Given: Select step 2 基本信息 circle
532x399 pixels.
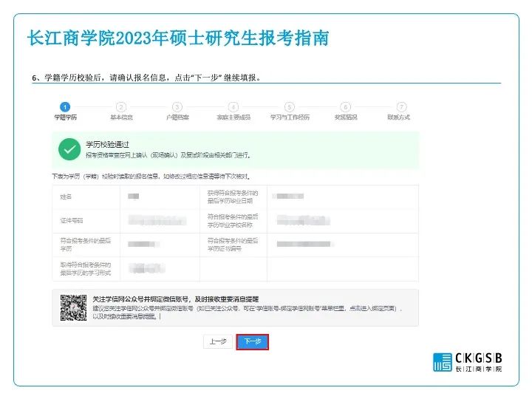Looking at the screenshot, I should (x=121, y=107).
